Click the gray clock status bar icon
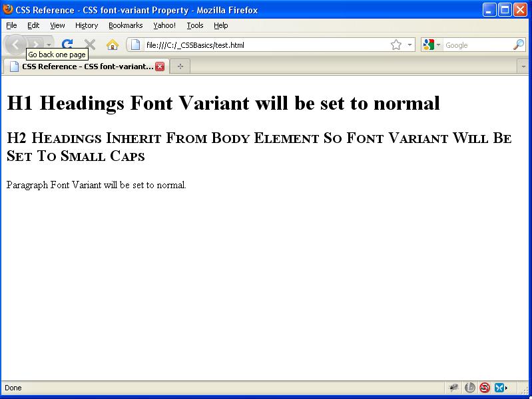 click(470, 388)
